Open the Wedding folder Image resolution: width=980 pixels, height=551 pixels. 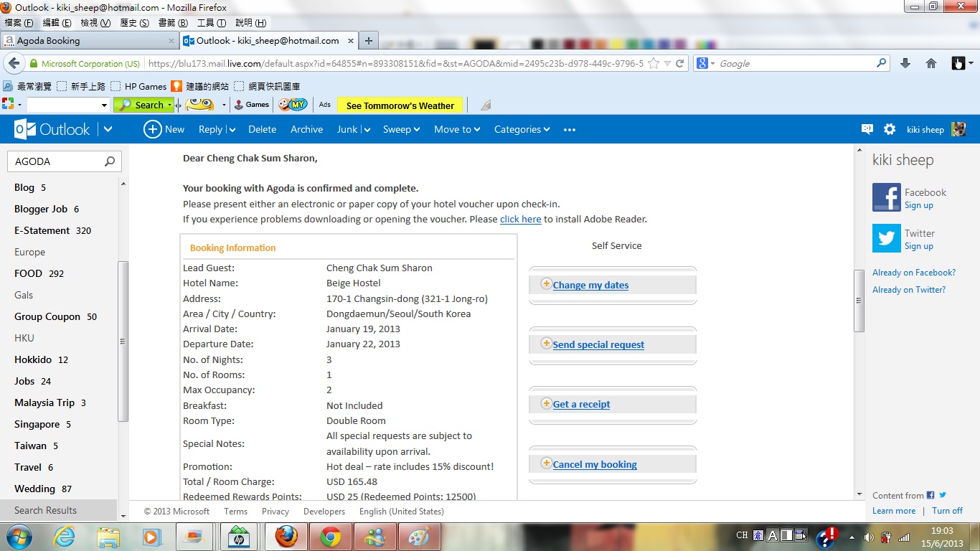point(43,489)
